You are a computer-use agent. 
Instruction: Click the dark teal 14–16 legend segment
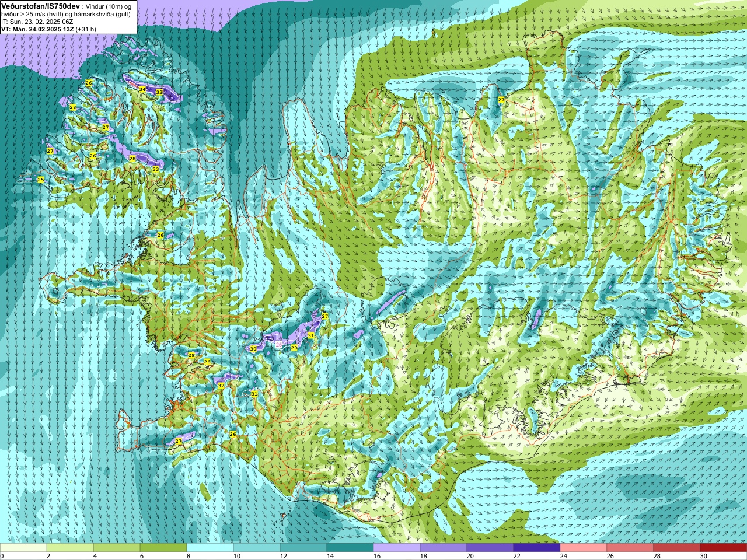point(350,548)
